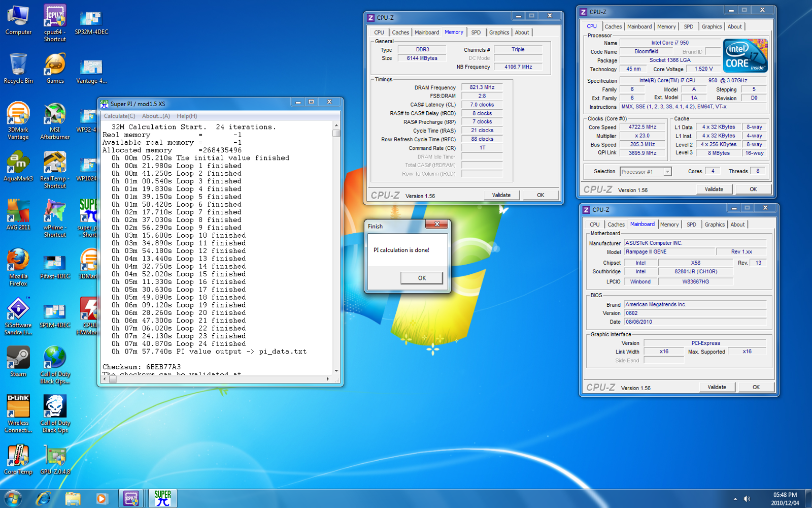
Task: Click the Rampage III GENE model field
Action: pyautogui.click(x=669, y=252)
